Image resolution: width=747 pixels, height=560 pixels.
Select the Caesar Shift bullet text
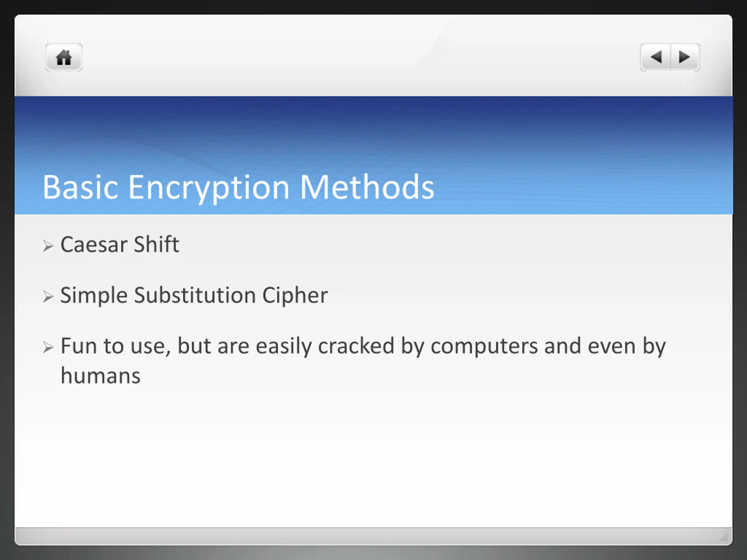coord(120,244)
